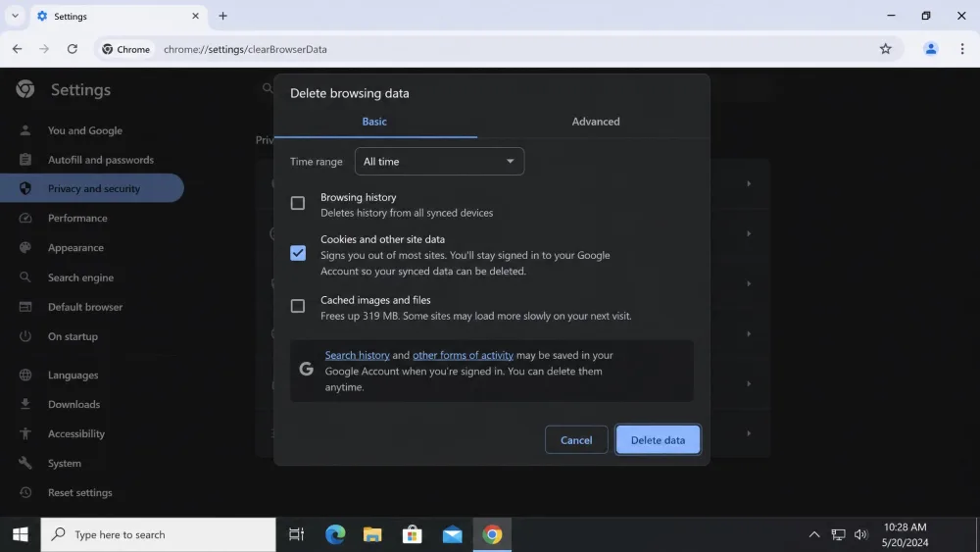Click the Search engine magnifier icon
980x552 pixels.
pyautogui.click(x=25, y=276)
